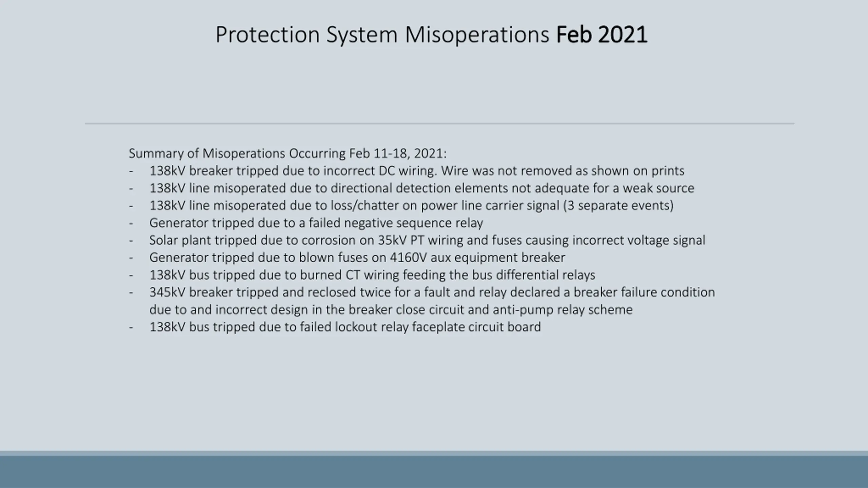Click the dash before Generator tripped negative sequence
The height and width of the screenshot is (488, 868).
(131, 223)
